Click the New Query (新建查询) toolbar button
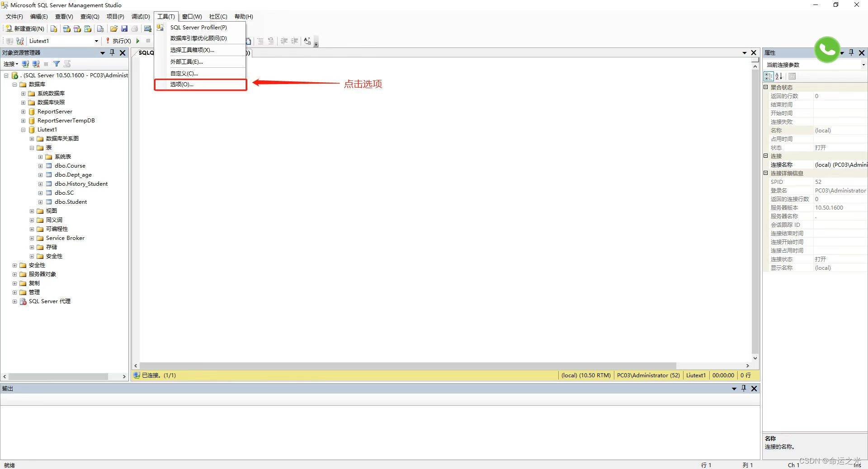The image size is (868, 469). click(x=25, y=28)
